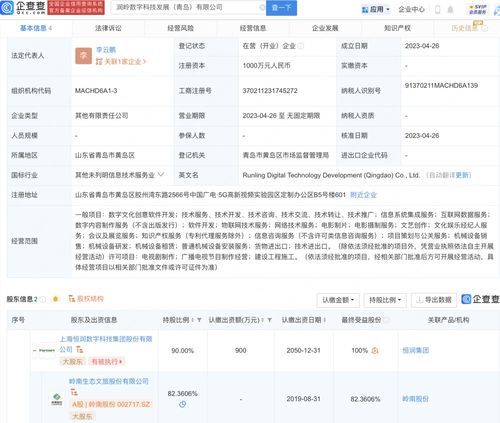Open the 恒润集团 related product link
The width and height of the screenshot is (500, 423).
point(415,350)
